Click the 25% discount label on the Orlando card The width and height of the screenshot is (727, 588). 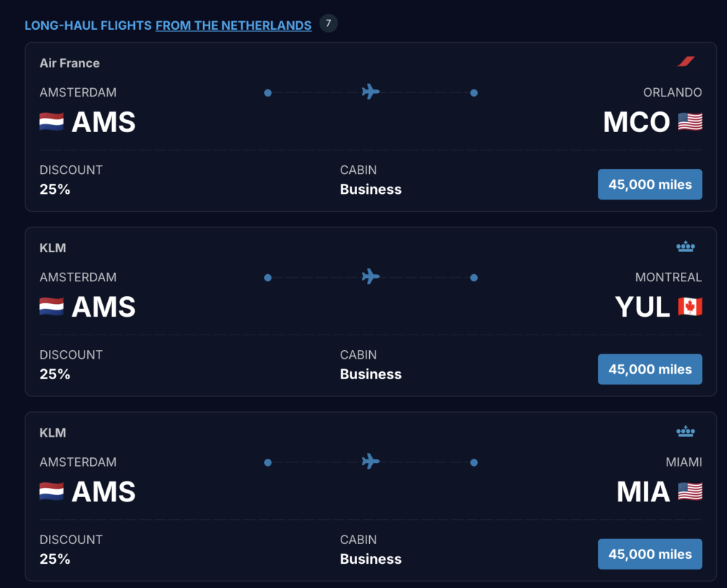pos(55,190)
